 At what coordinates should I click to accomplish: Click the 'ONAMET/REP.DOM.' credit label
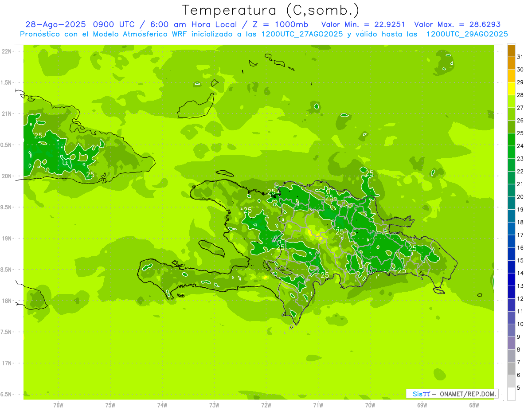(467, 394)
